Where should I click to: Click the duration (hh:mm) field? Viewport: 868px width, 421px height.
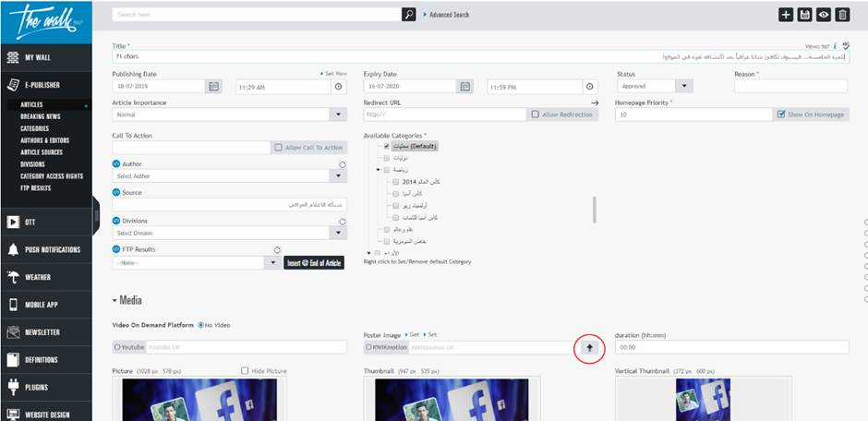[x=732, y=347]
